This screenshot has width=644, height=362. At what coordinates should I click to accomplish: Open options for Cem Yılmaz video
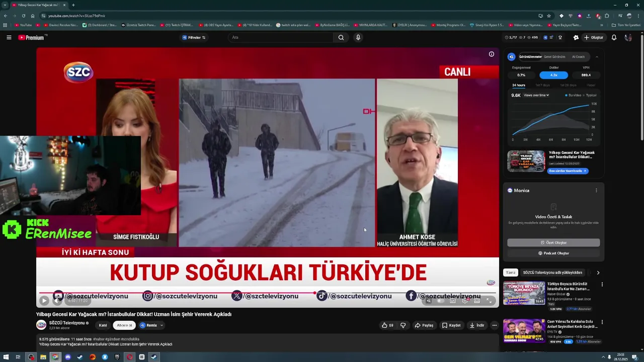pos(602,322)
